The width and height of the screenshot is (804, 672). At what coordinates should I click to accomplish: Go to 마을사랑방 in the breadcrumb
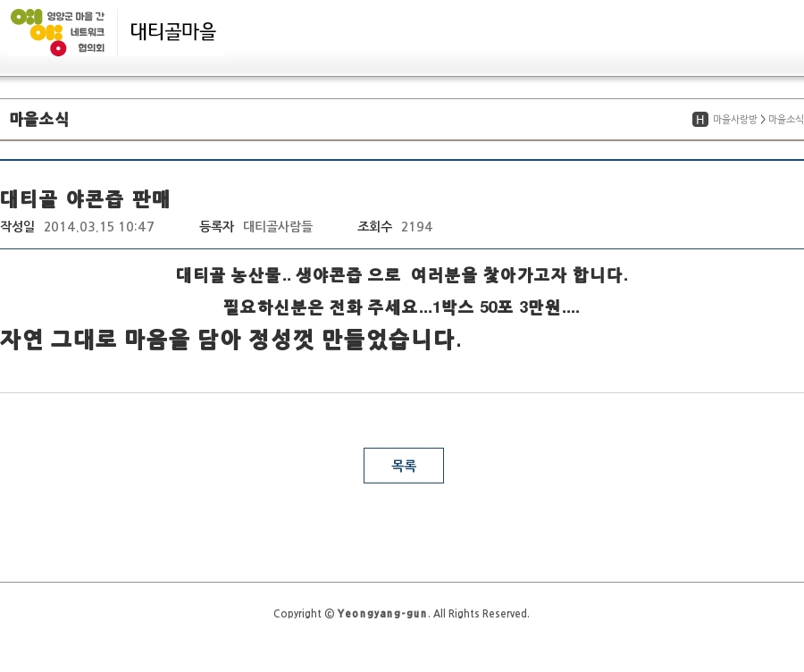pyautogui.click(x=734, y=120)
